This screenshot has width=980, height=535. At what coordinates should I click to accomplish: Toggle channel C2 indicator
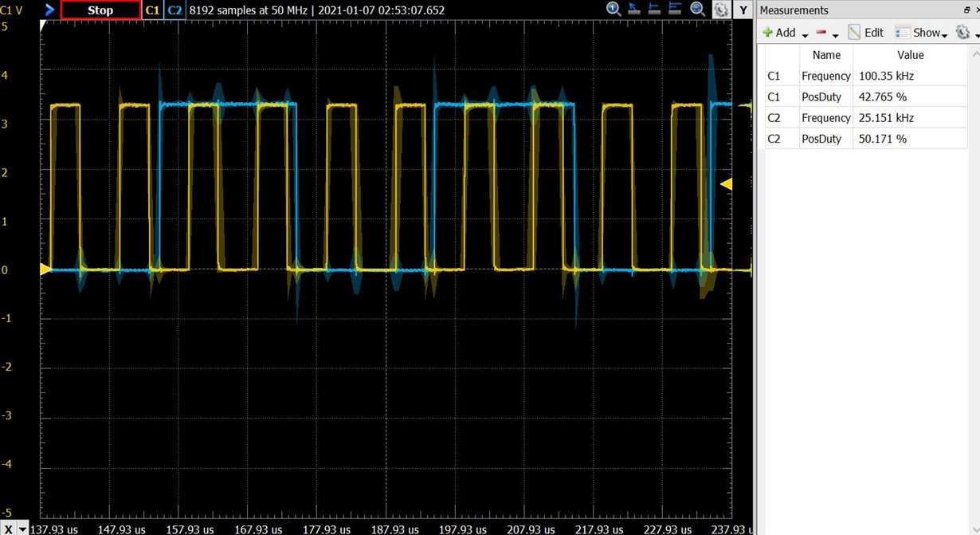[175, 10]
